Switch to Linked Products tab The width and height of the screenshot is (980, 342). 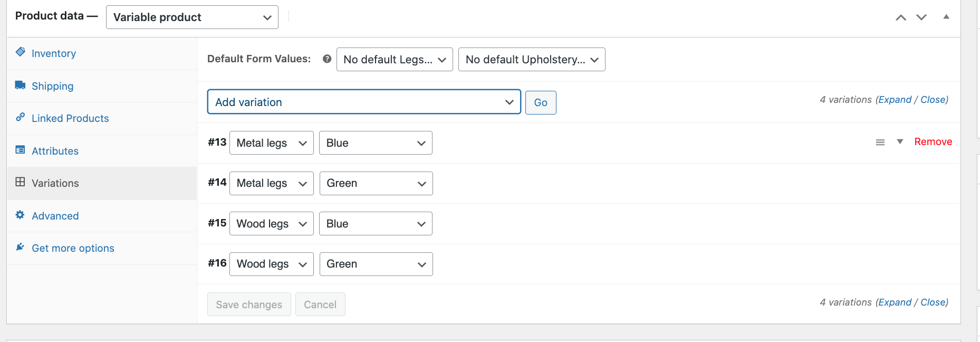[102, 118]
